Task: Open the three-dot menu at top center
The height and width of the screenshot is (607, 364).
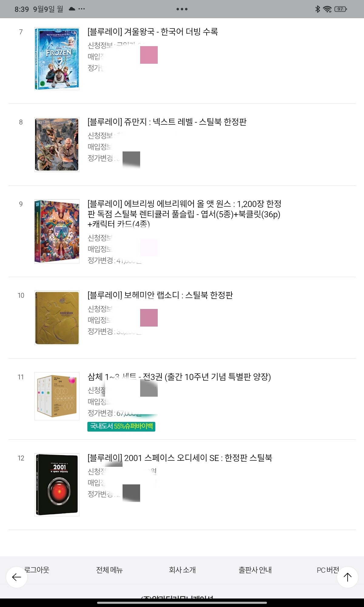Action: tap(182, 9)
